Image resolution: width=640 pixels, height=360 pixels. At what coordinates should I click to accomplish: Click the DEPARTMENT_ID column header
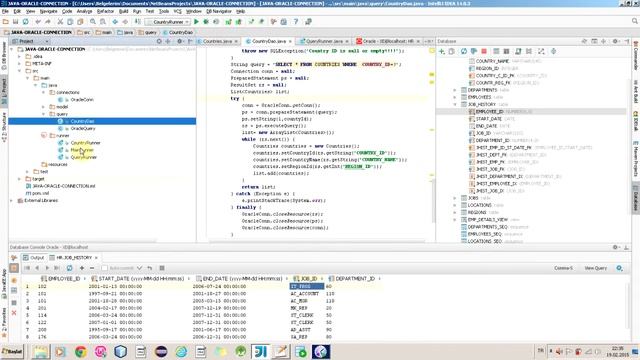click(x=355, y=279)
